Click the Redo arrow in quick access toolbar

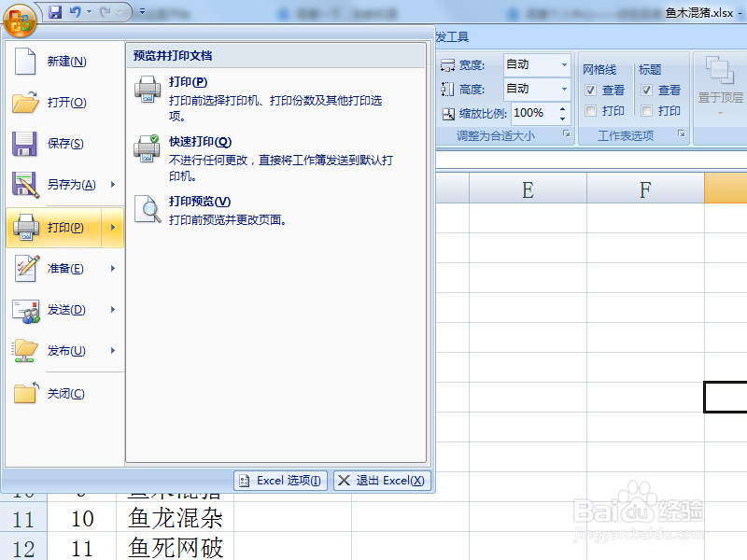(x=106, y=11)
